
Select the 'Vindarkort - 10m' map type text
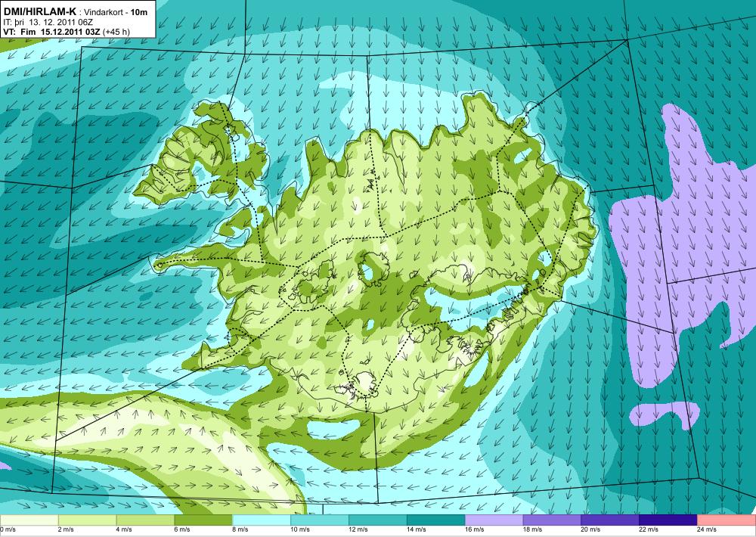tap(116, 13)
